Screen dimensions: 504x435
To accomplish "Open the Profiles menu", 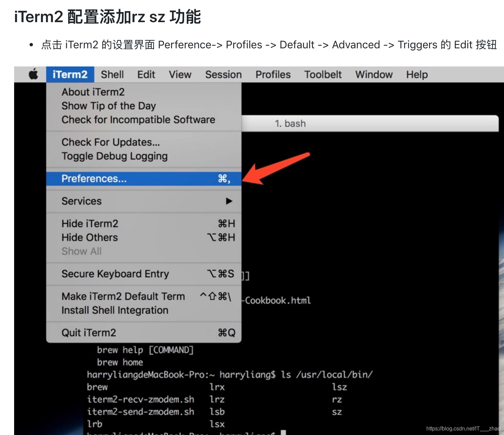I will click(x=273, y=75).
